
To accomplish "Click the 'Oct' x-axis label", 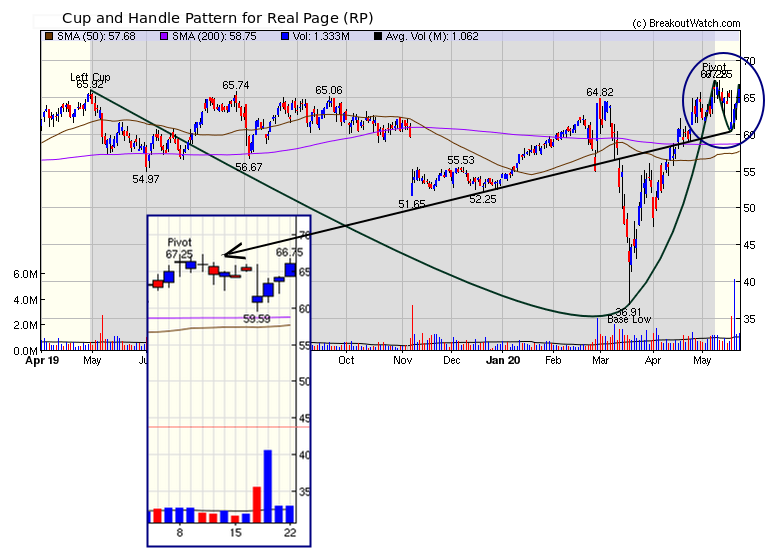I will point(346,361).
